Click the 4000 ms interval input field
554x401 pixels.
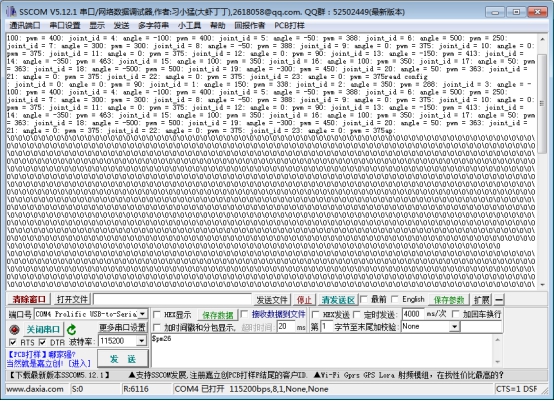point(413,314)
